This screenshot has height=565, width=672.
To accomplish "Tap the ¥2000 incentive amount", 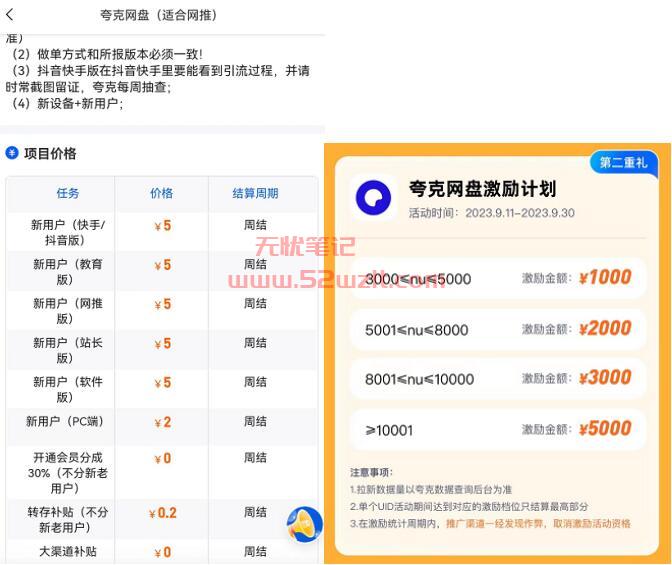I will (604, 329).
